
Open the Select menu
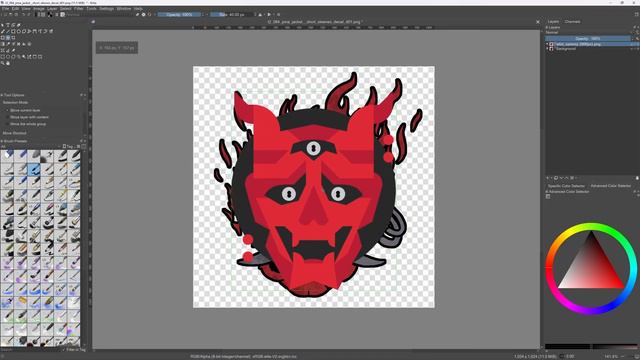click(65, 9)
